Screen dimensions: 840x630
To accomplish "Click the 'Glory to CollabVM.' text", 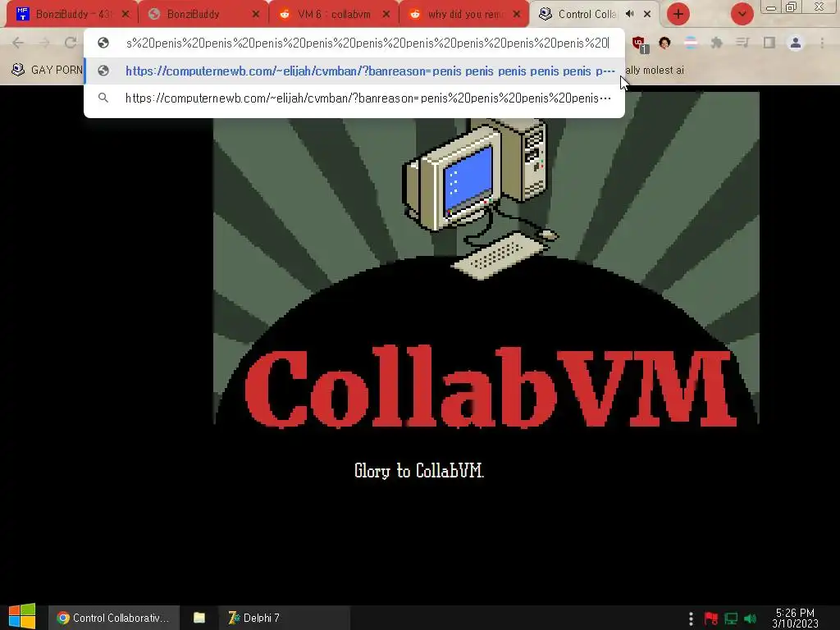I will click(x=419, y=470).
